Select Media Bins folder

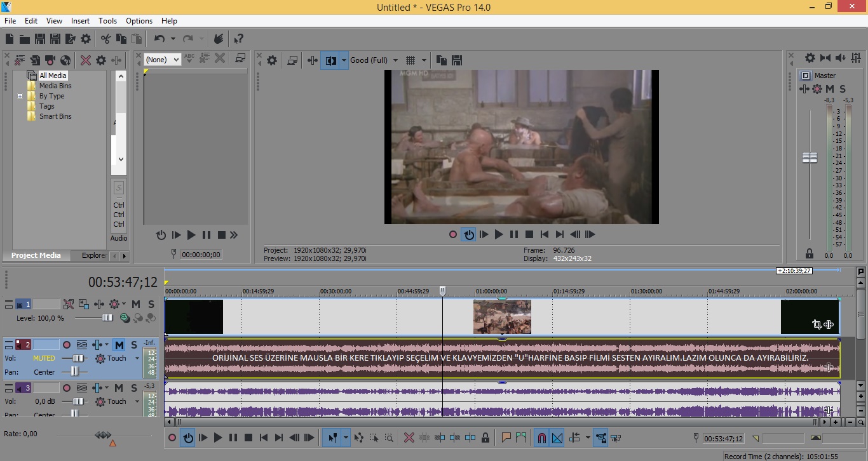pos(55,86)
